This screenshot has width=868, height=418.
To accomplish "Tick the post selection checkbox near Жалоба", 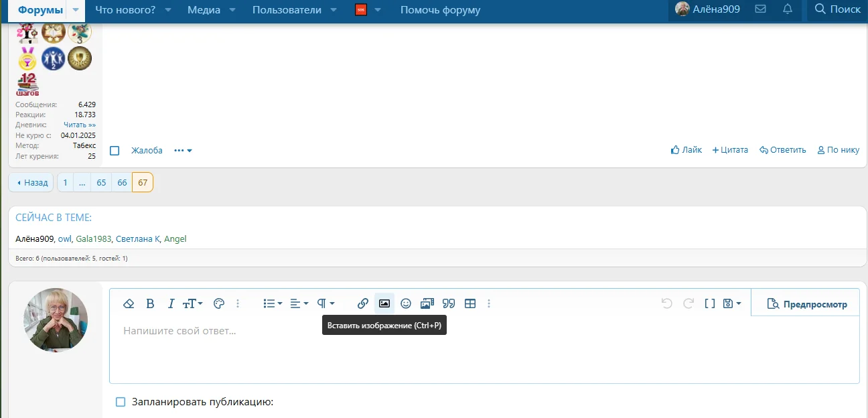I will coord(115,151).
